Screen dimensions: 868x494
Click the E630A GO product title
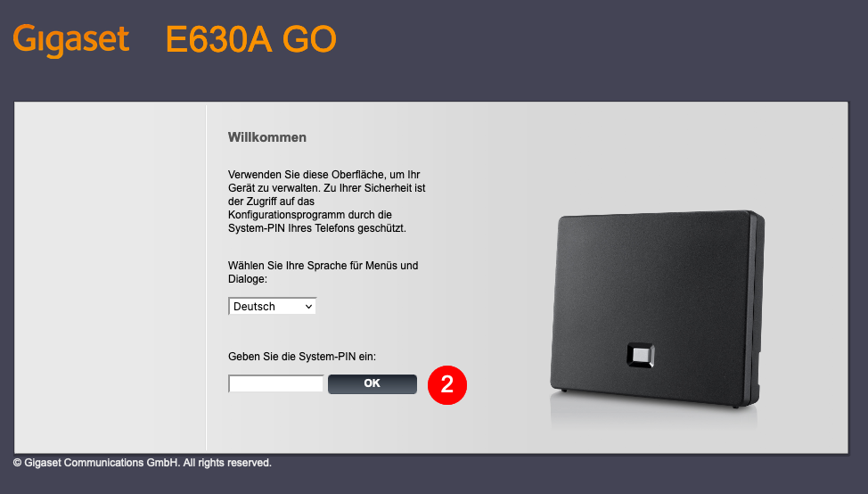(250, 39)
